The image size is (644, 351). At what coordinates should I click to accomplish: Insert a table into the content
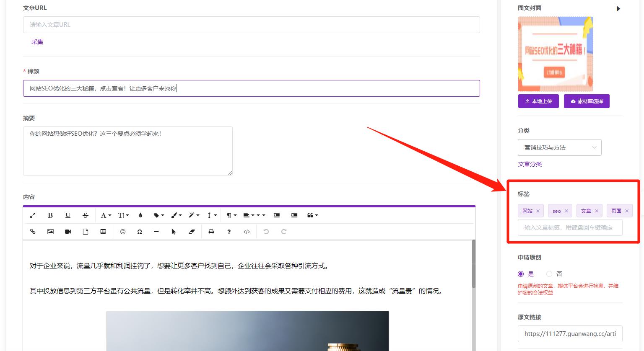tap(103, 232)
